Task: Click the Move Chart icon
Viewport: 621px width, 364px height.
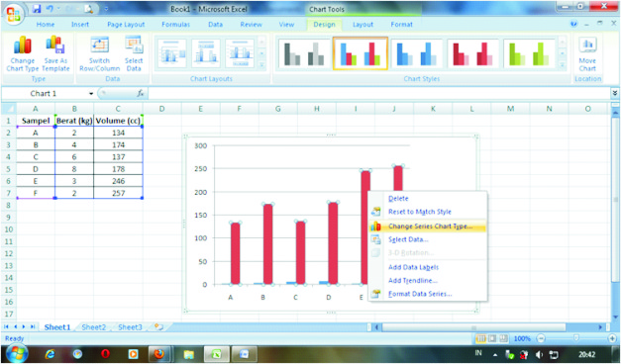Action: coord(587,53)
